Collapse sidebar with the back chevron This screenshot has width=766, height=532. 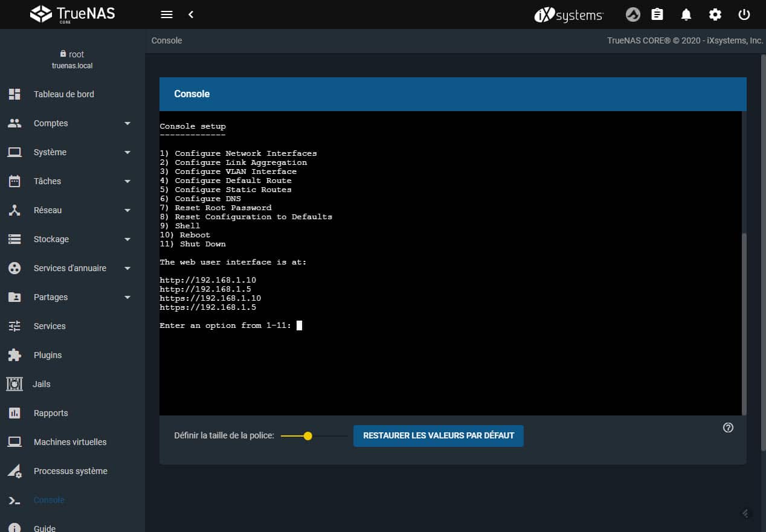pos(191,14)
